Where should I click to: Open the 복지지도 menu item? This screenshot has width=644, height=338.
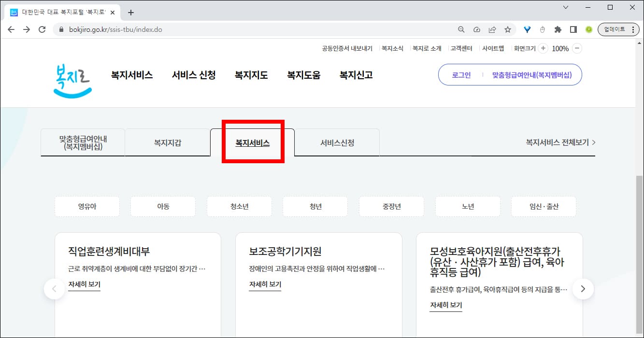[x=251, y=75]
